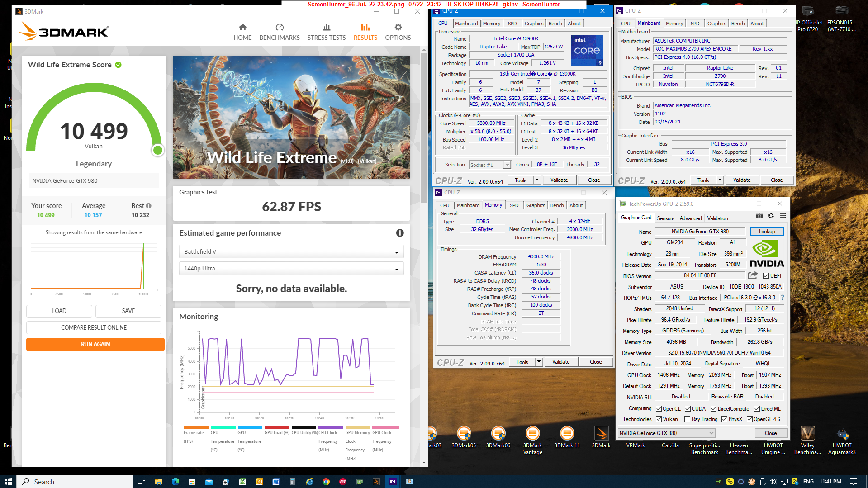
Task: Open the GPU selector dropdown in GPU-Z
Action: tap(666, 433)
